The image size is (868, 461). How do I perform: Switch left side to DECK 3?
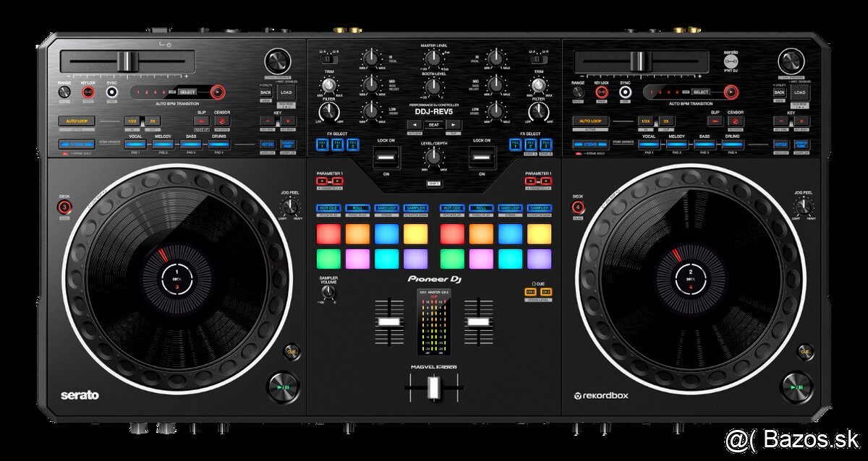pyautogui.click(x=64, y=208)
